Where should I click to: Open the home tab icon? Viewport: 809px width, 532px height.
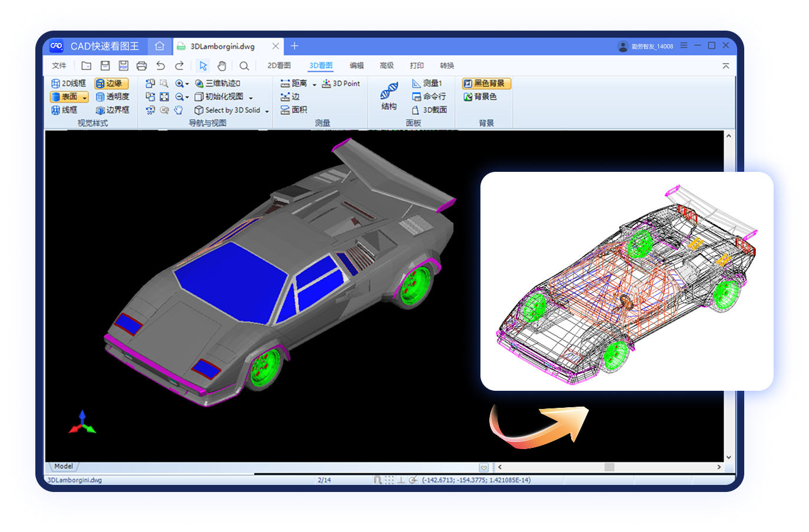click(x=160, y=46)
